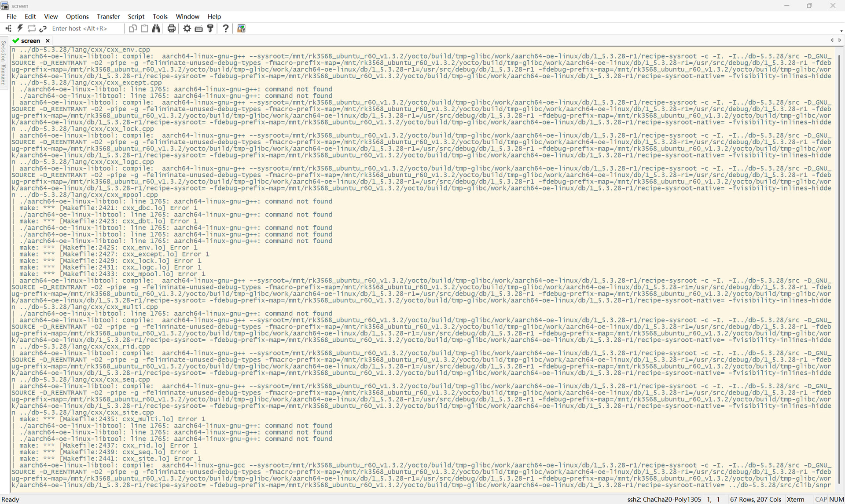Open the Transfer menu

click(108, 17)
